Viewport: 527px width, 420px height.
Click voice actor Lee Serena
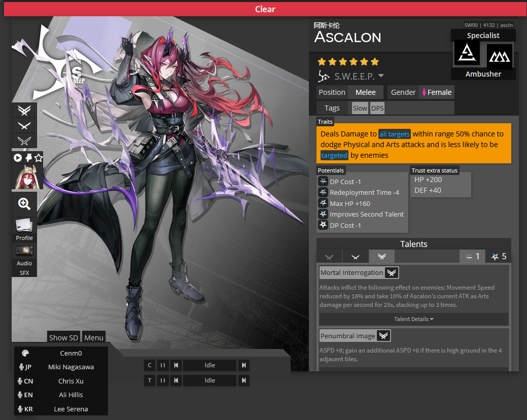[x=71, y=409]
